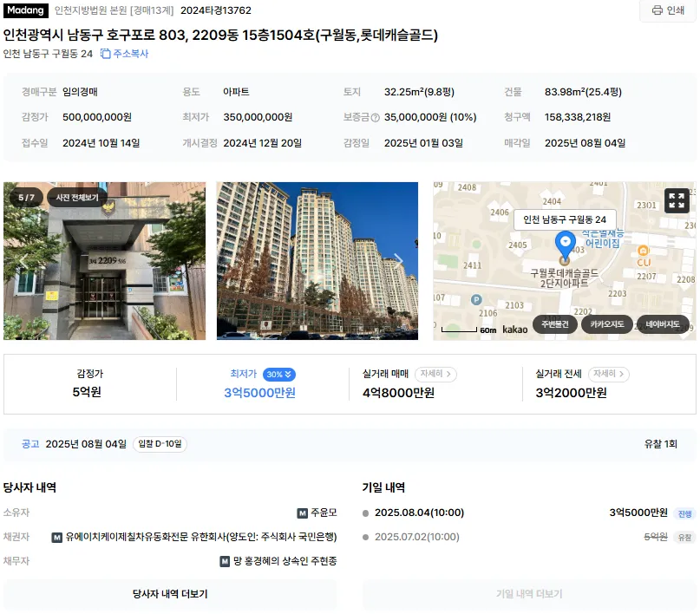Click the parking P marker on map

(x=476, y=300)
